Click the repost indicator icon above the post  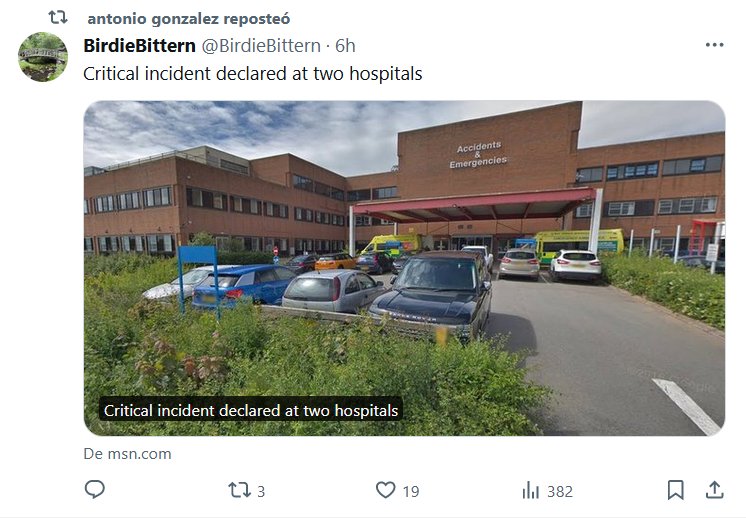click(58, 18)
